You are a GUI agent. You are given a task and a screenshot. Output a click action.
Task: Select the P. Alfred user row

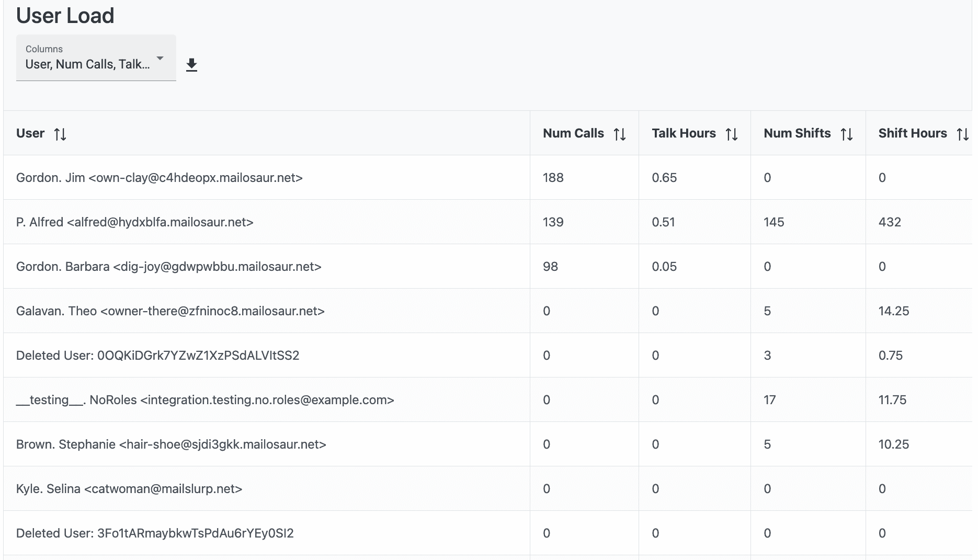coord(487,222)
